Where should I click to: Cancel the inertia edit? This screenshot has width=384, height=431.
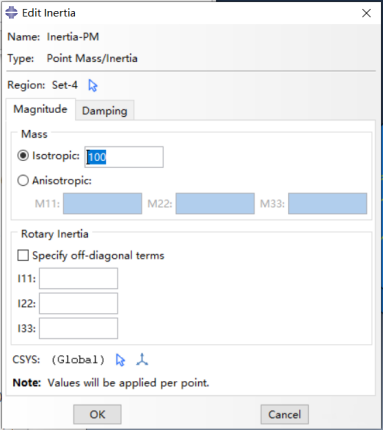(285, 414)
